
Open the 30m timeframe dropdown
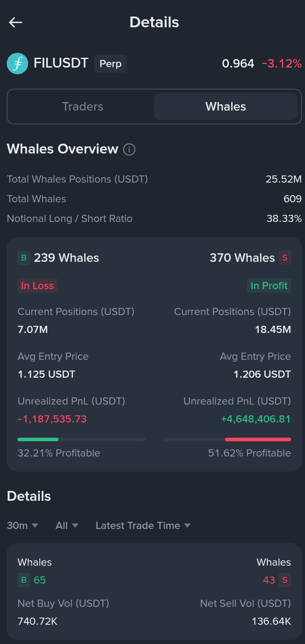pyautogui.click(x=22, y=525)
